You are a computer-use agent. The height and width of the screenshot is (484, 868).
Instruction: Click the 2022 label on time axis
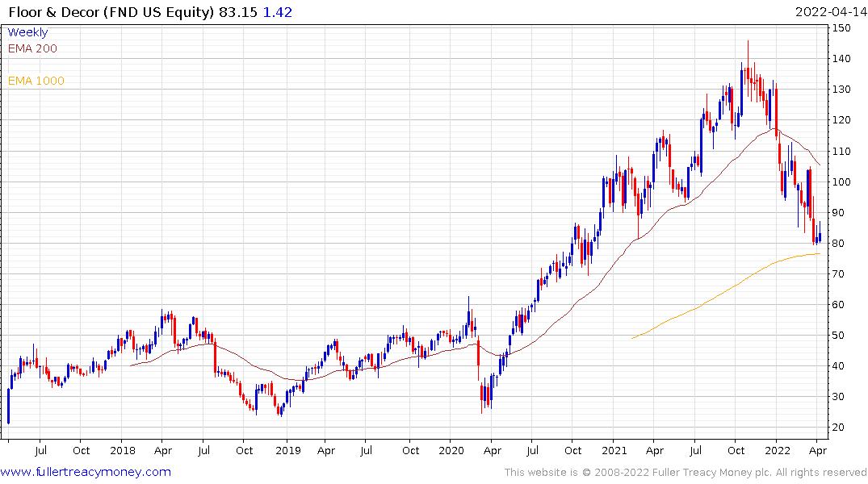pyautogui.click(x=778, y=450)
